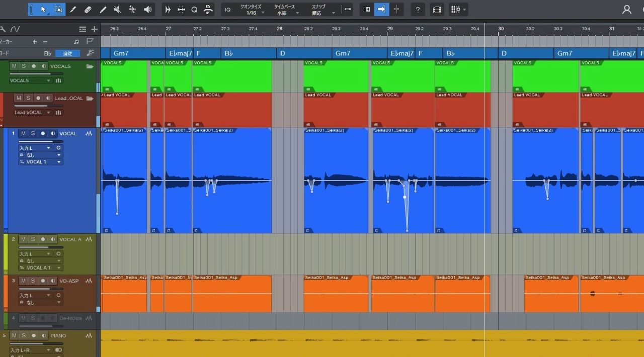Open the track list icon
This screenshot has height=357, width=644.
tap(83, 29)
